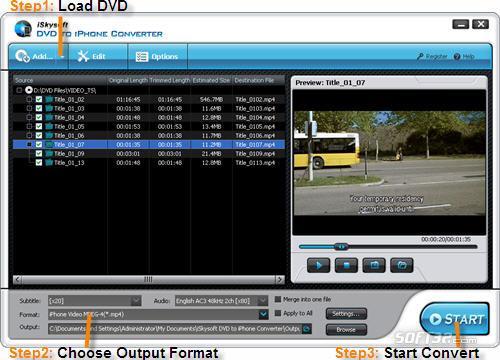This screenshot has height=360, width=500.
Task: Click the START convert button
Action: [455, 319]
